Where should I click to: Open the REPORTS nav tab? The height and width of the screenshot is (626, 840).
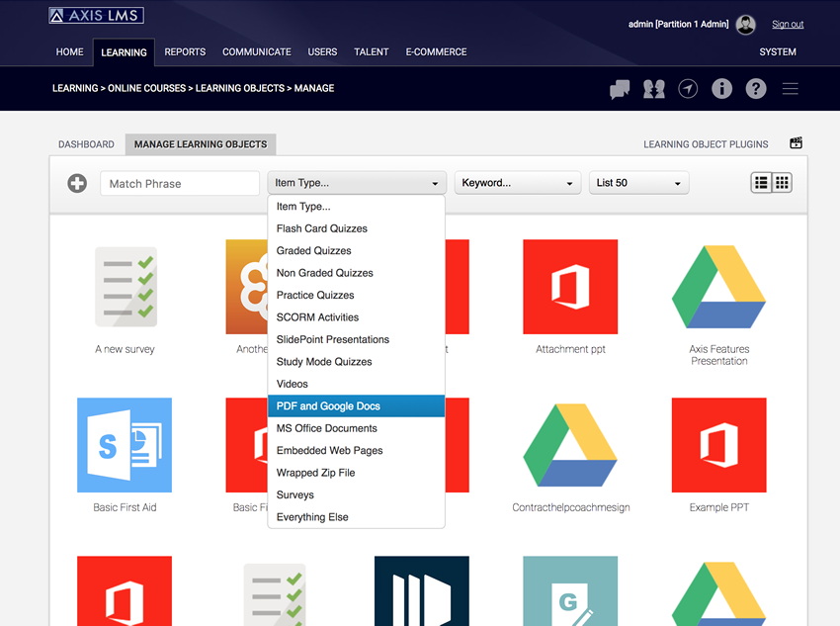coord(185,52)
